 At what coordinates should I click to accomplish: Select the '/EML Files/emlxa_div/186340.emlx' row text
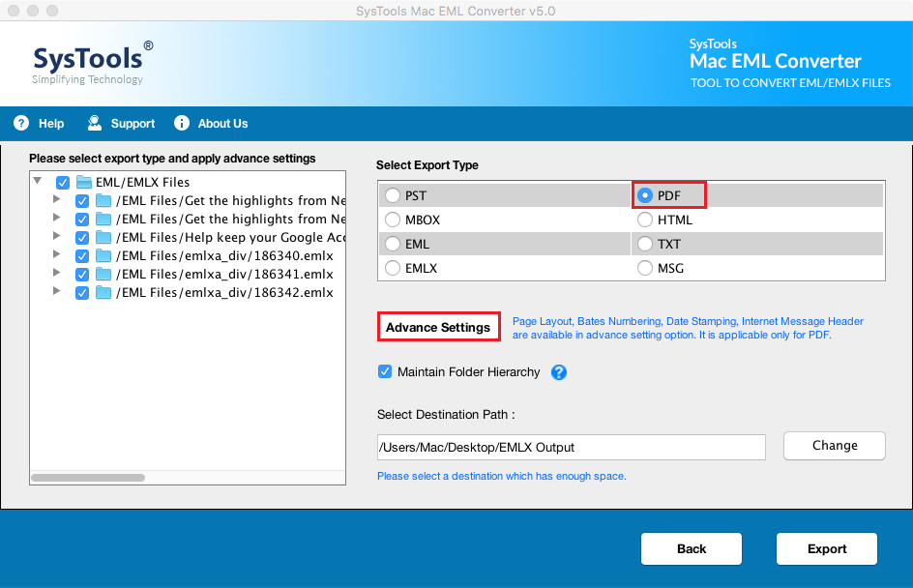point(224,255)
